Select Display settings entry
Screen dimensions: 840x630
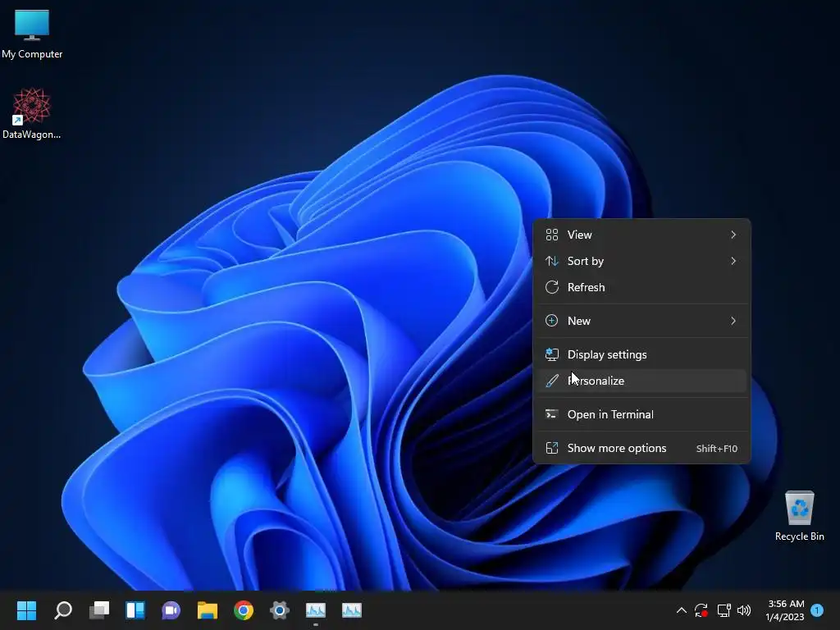(x=641, y=354)
